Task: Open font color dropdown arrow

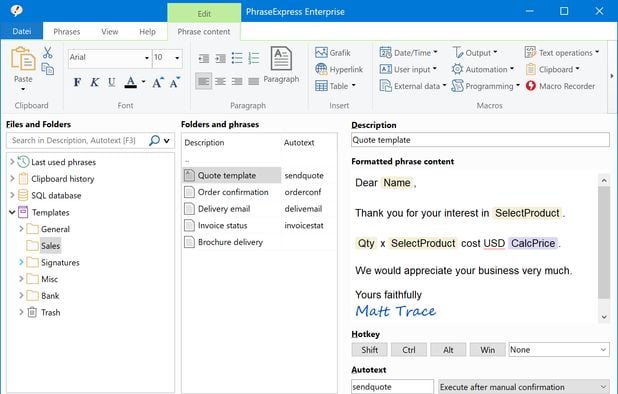Action: (x=143, y=82)
